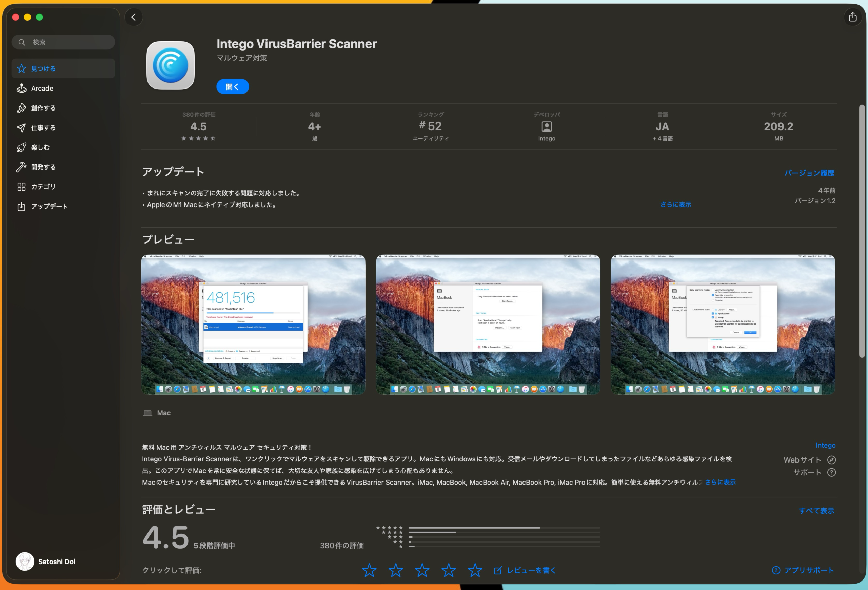
Task: Click the back chevron button
Action: click(x=133, y=17)
